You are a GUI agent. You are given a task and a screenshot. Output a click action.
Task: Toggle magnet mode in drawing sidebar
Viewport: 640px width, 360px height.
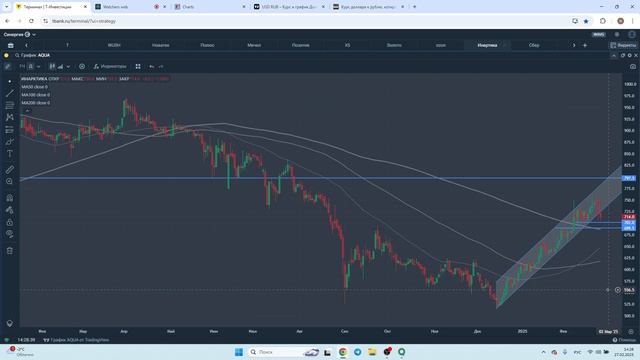pyautogui.click(x=10, y=198)
